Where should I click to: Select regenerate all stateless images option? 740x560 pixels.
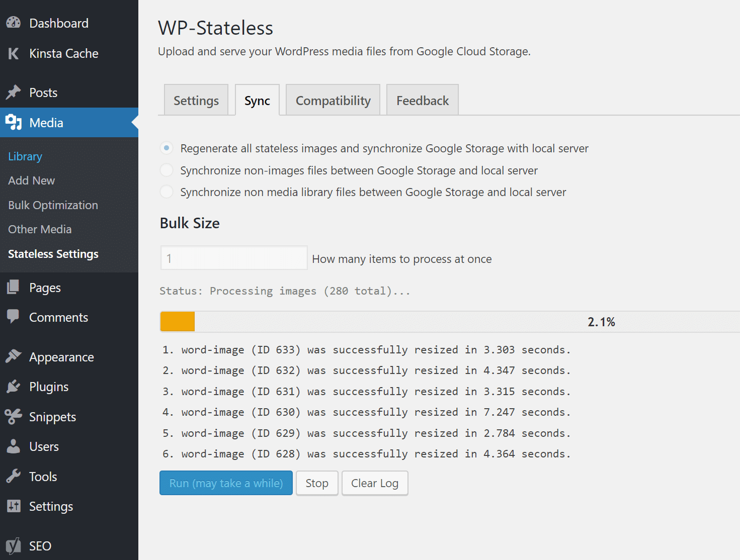pyautogui.click(x=167, y=148)
